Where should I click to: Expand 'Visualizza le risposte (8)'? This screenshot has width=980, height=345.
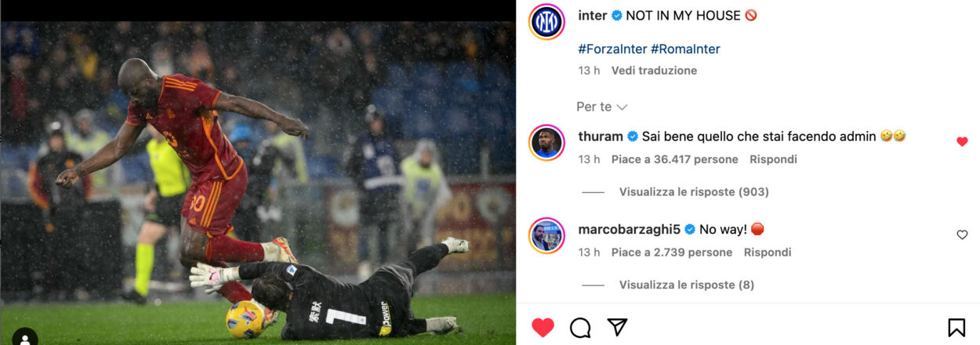687,285
